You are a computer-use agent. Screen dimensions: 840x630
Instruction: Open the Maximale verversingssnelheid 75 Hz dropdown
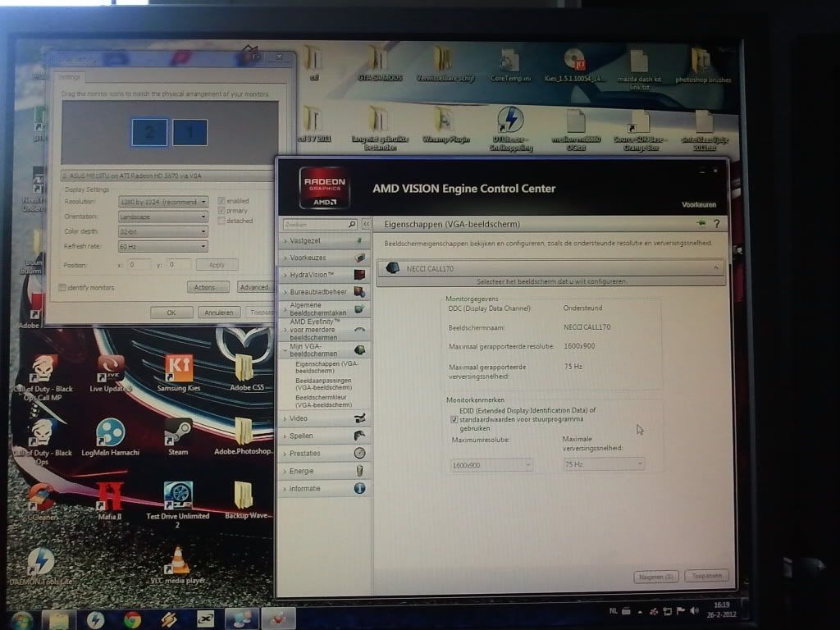603,464
